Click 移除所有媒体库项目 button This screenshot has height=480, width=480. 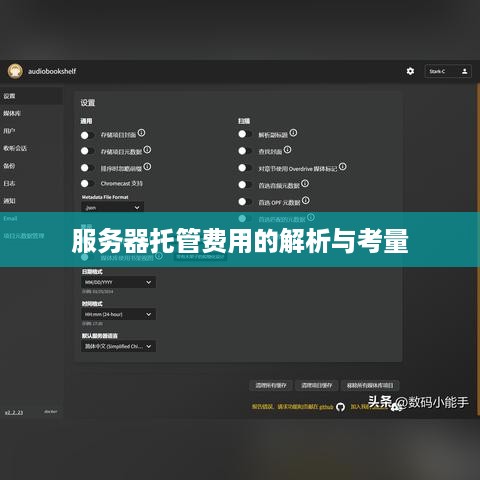point(370,385)
